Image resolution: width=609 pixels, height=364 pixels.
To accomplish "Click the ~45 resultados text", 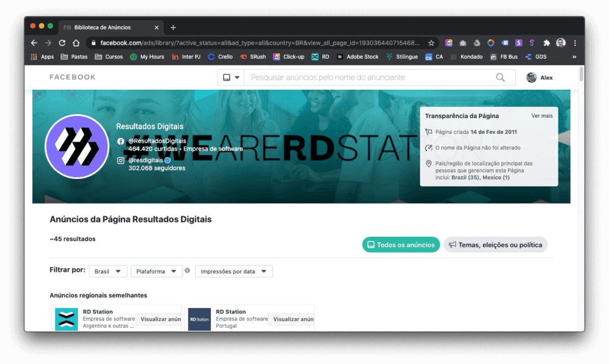I will click(73, 239).
